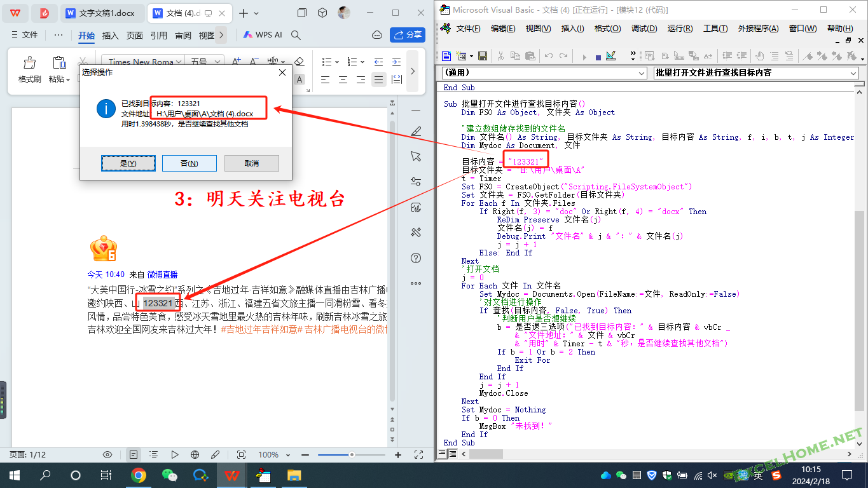Switch to outline view in status bar

[x=154, y=455]
